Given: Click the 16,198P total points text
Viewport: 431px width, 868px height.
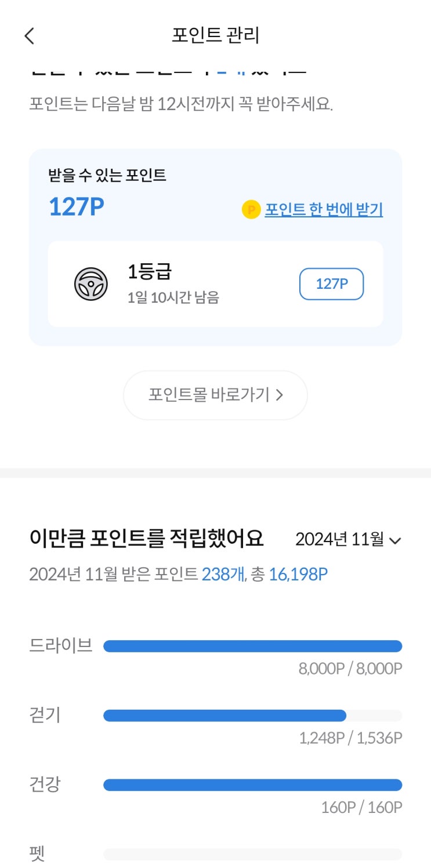Looking at the screenshot, I should [x=298, y=575].
